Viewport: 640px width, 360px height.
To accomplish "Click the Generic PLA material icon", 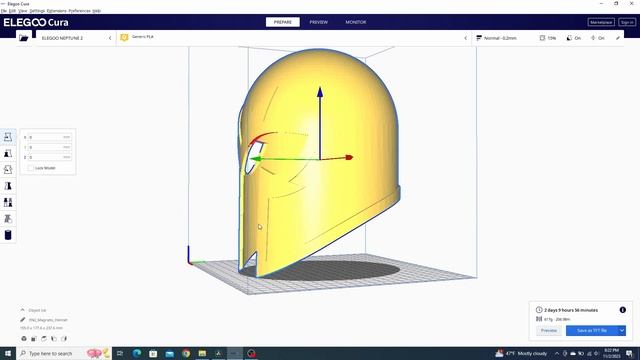I will click(124, 38).
